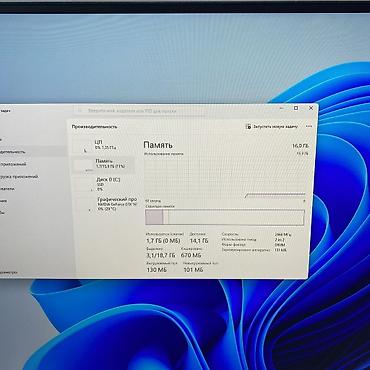
Task: Click the Память heading
Action: pos(158,145)
